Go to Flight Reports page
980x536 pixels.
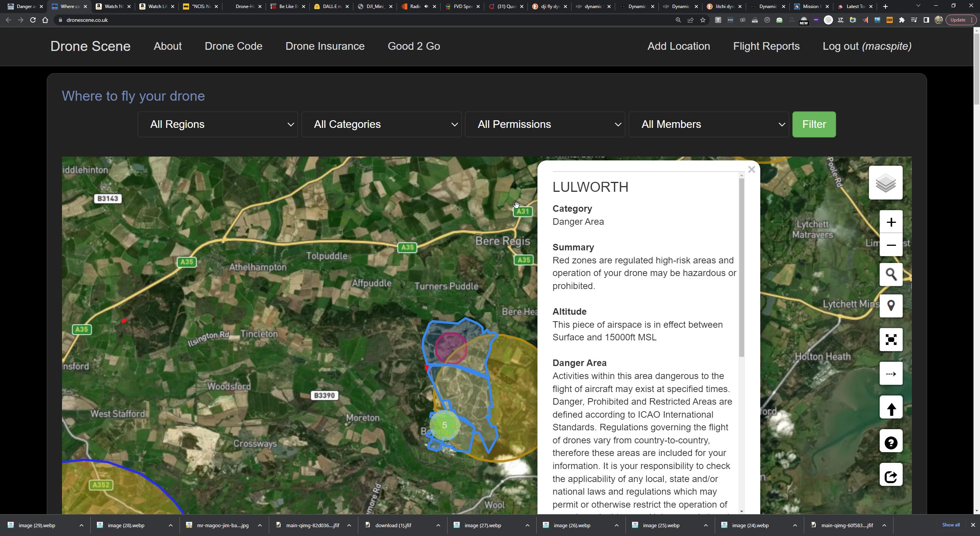tap(766, 46)
